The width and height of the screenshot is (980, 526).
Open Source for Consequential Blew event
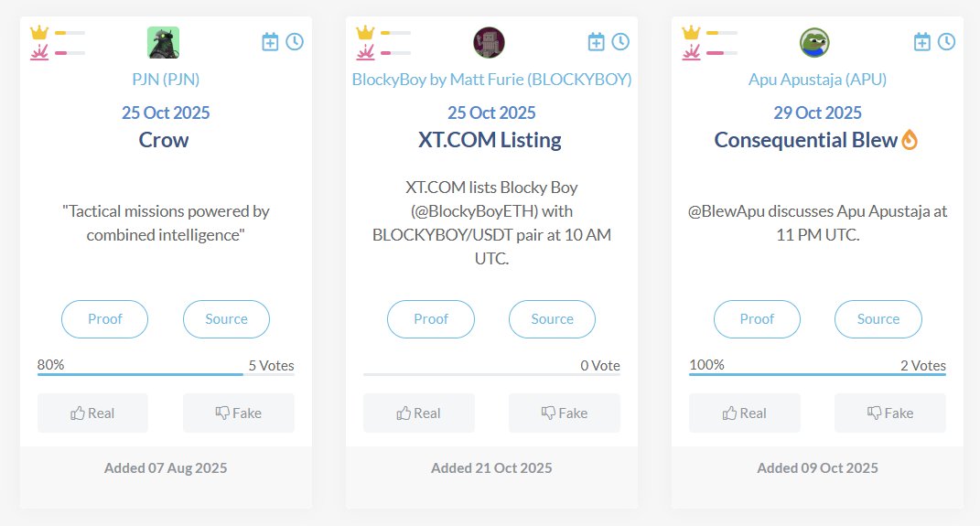point(878,319)
